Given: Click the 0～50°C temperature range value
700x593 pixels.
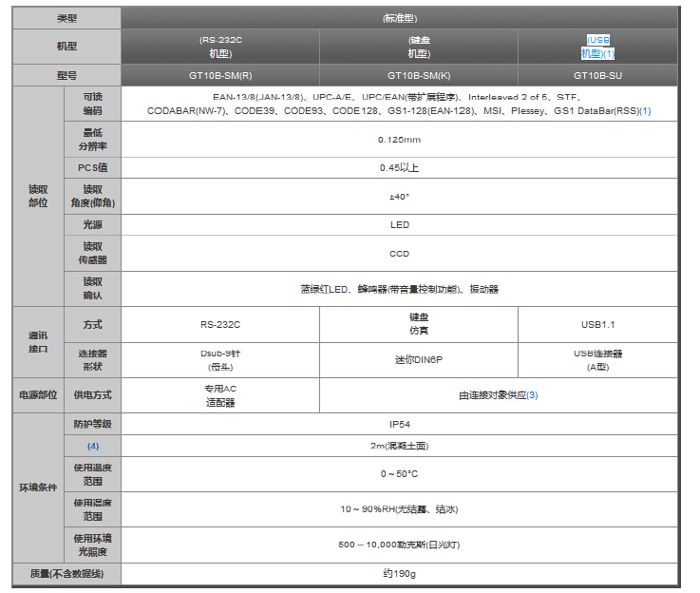Looking at the screenshot, I should click(x=399, y=473).
